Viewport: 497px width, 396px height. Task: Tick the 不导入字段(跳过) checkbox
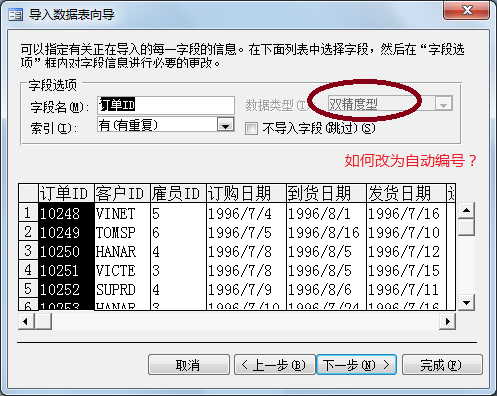pos(251,128)
